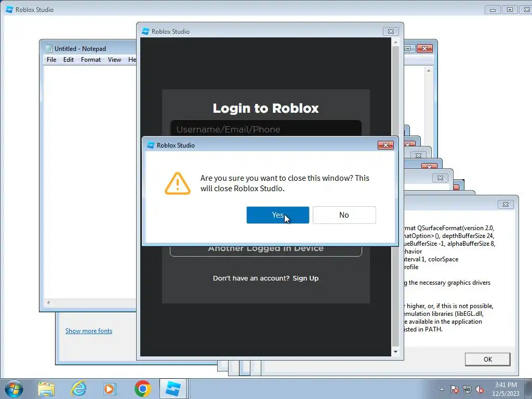Image resolution: width=532 pixels, height=399 pixels.
Task: Select Roblox Studio in the taskbar
Action: point(173,389)
